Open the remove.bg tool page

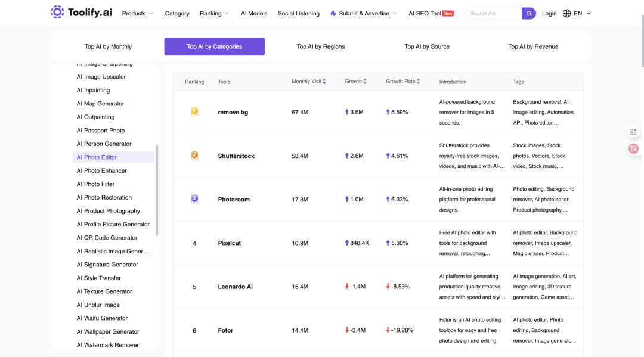point(233,113)
